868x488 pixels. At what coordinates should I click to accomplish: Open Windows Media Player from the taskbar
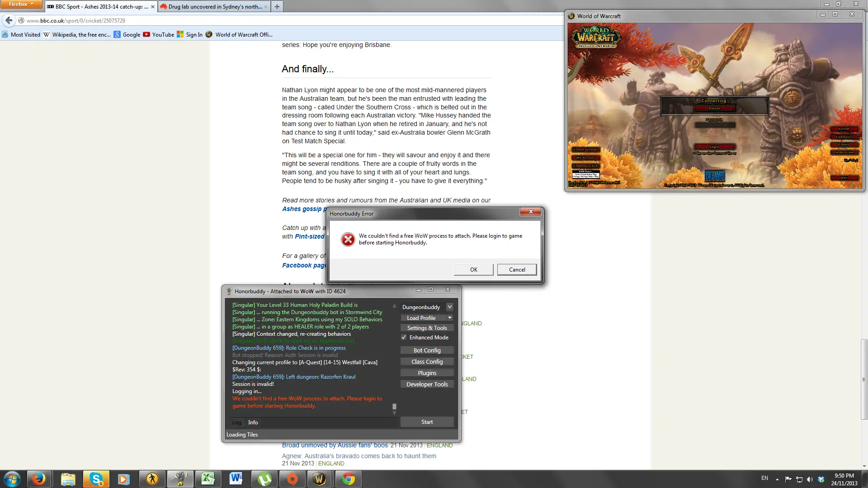coord(123,479)
